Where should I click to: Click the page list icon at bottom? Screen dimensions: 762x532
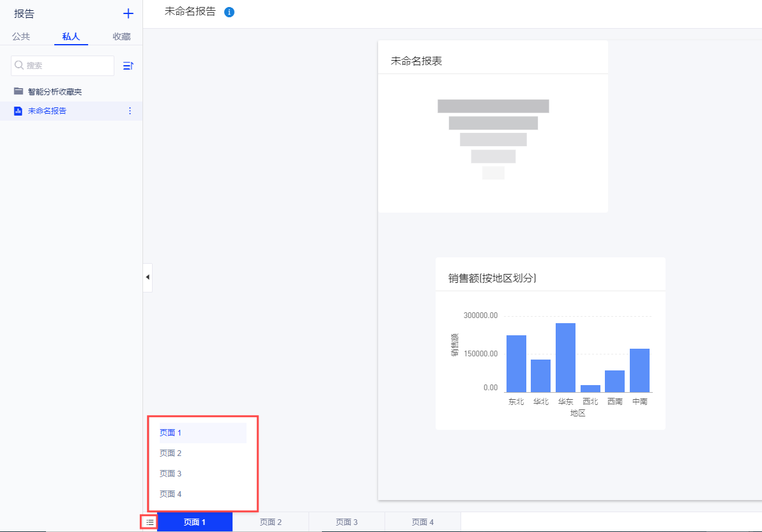149,522
